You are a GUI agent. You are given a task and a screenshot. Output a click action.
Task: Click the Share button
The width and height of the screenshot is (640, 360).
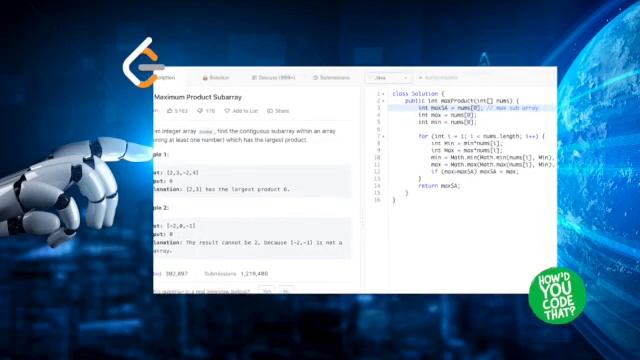point(278,111)
